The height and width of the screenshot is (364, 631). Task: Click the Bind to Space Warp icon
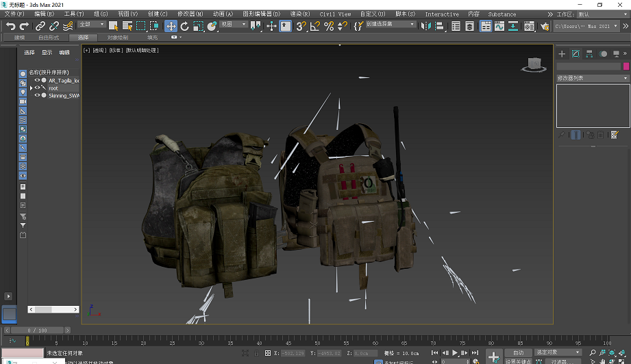[68, 26]
